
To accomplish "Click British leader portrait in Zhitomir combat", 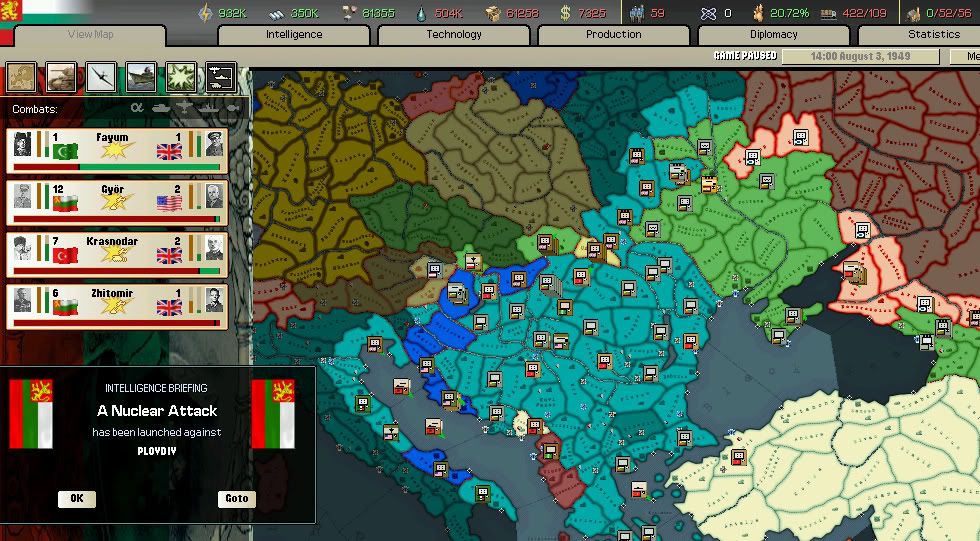I will (214, 300).
